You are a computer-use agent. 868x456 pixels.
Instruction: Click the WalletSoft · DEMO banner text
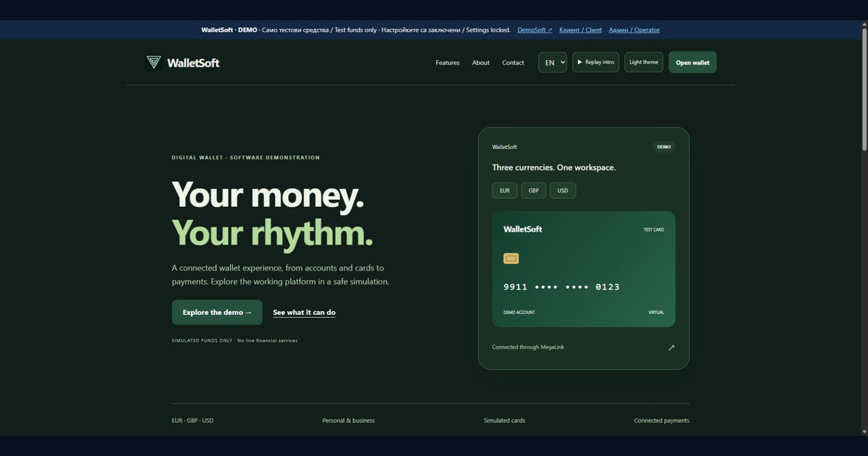click(x=229, y=30)
